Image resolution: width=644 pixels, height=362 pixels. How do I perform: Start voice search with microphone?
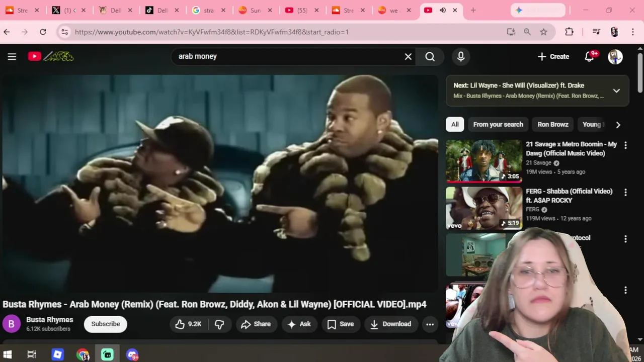pyautogui.click(x=461, y=57)
